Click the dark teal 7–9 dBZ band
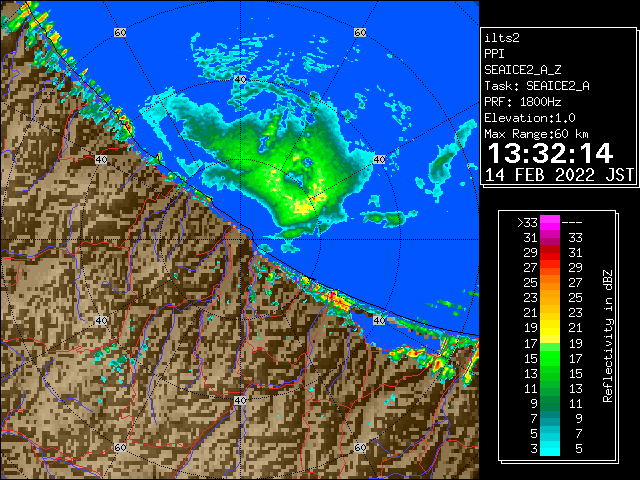The height and width of the screenshot is (480, 640). click(x=550, y=418)
